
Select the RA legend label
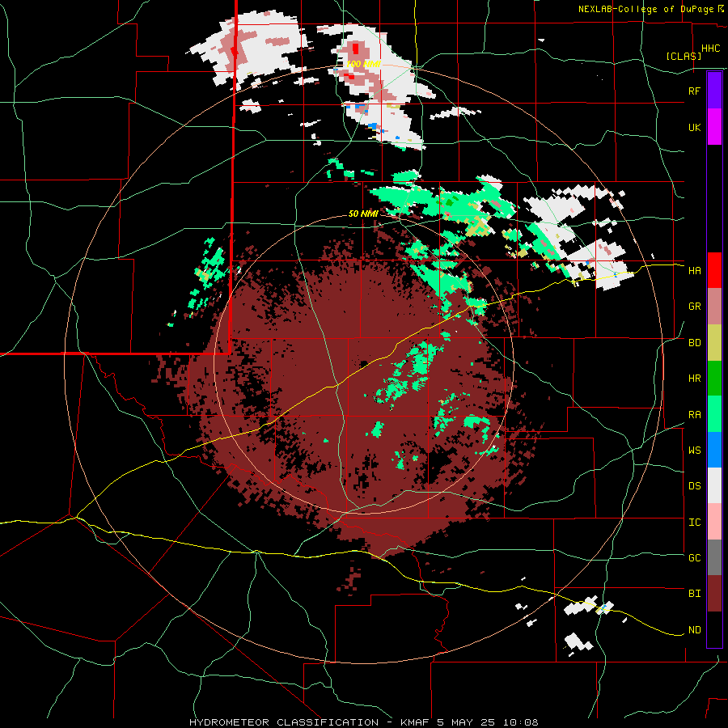tap(694, 415)
